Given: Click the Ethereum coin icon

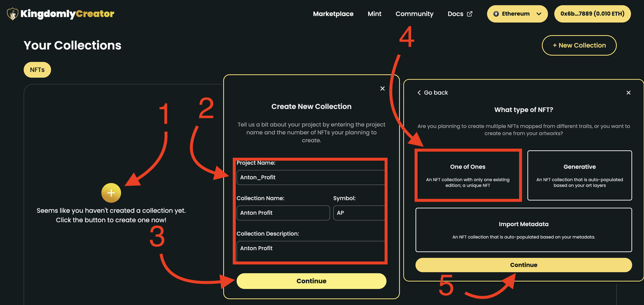Looking at the screenshot, I should pyautogui.click(x=497, y=14).
